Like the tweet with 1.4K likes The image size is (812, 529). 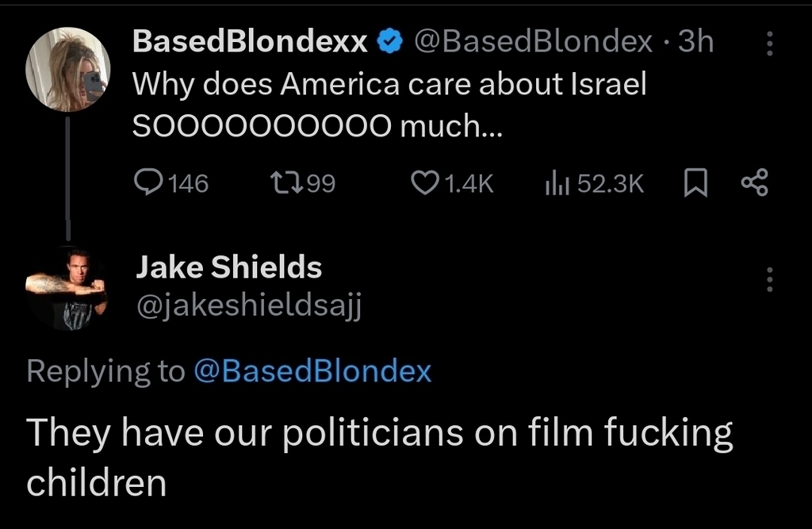426,184
